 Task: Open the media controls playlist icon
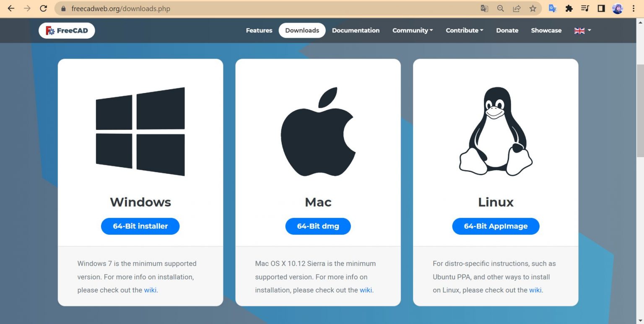click(x=585, y=8)
